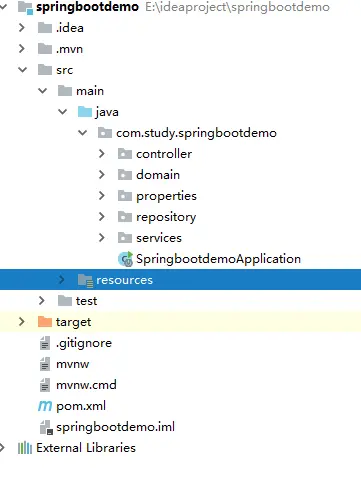Collapse the com.study.springbootdemo package
361x489 pixels.
pos(82,133)
